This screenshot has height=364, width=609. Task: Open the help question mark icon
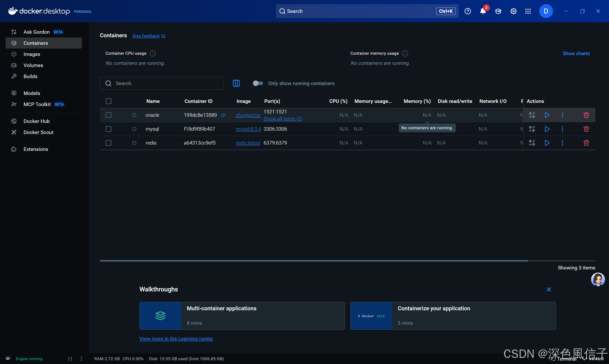(467, 11)
